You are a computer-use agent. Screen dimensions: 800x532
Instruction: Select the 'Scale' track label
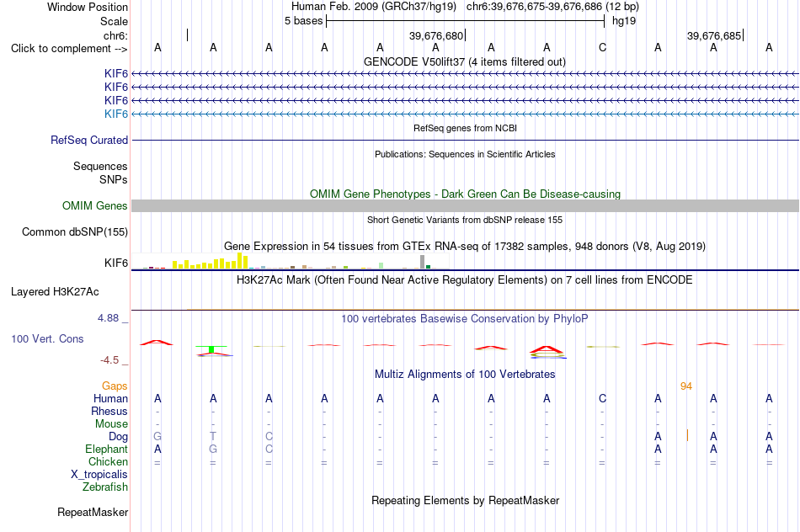pos(114,21)
